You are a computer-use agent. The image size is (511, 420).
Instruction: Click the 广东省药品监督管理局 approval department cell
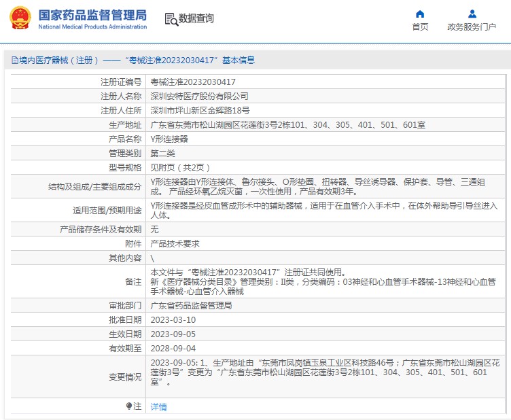pyautogui.click(x=191, y=306)
